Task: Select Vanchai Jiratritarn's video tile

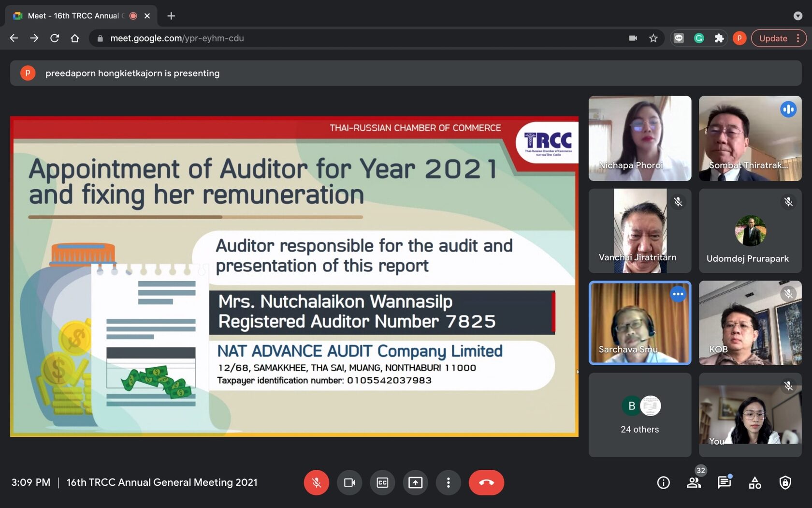Action: click(x=640, y=231)
